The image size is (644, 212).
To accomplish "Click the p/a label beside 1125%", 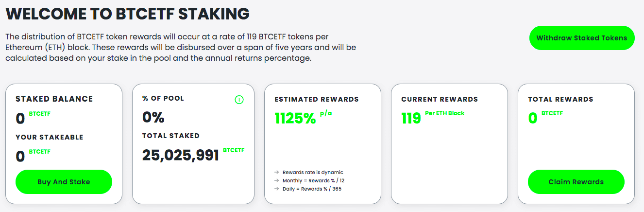I will click(x=326, y=114).
